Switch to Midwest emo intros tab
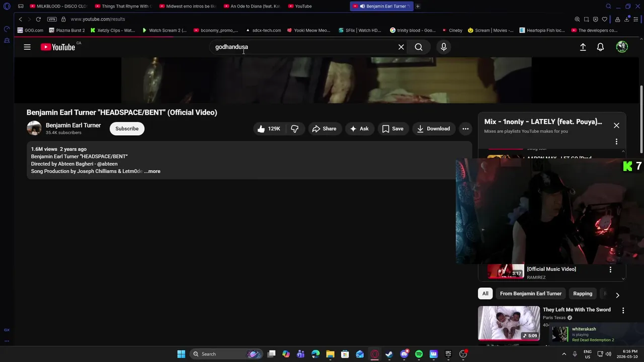The height and width of the screenshot is (362, 644). (x=188, y=6)
